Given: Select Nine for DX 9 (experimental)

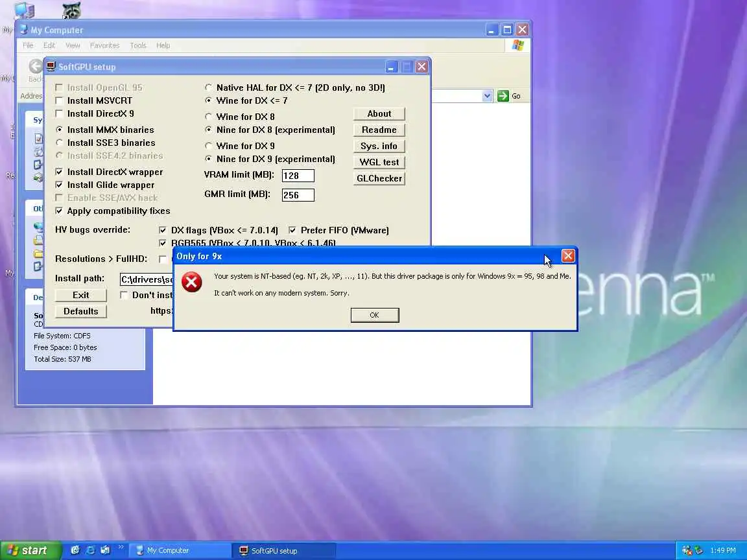Looking at the screenshot, I should pos(208,159).
